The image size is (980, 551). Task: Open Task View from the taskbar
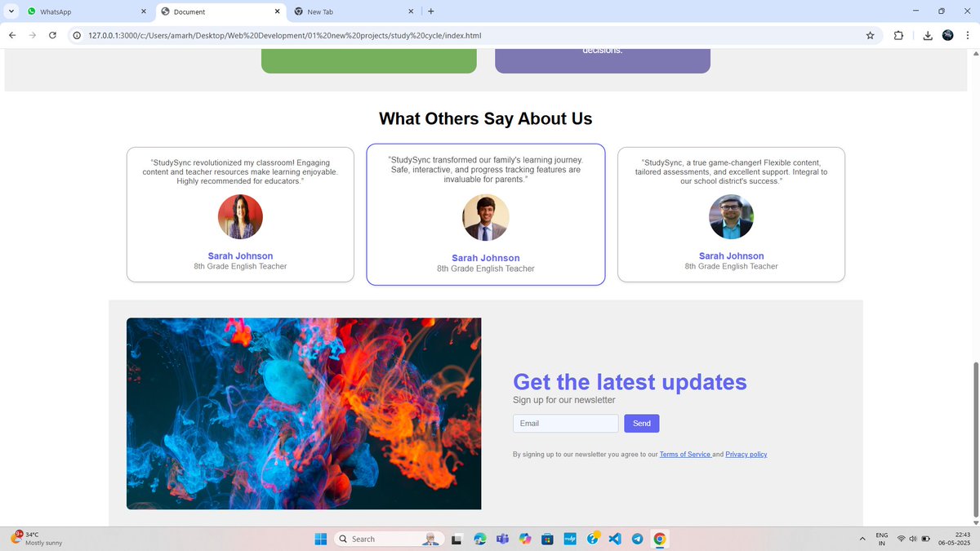pyautogui.click(x=457, y=539)
